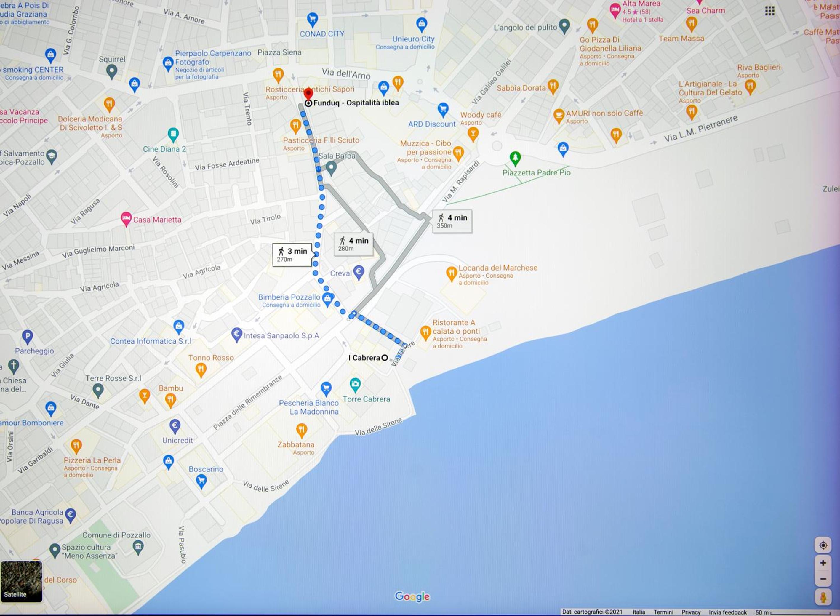840x616 pixels.
Task: Click Invia feedback link
Action: (x=728, y=612)
